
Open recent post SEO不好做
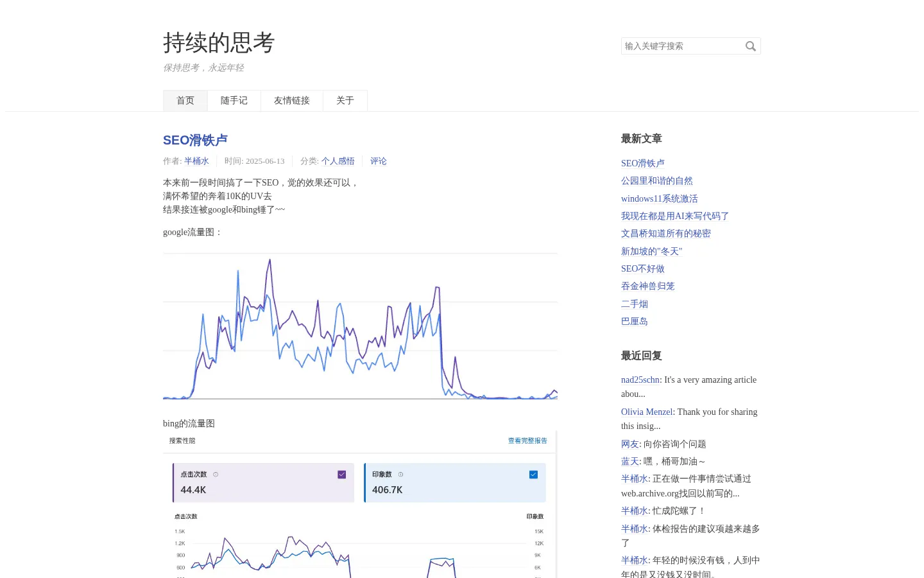pos(643,268)
